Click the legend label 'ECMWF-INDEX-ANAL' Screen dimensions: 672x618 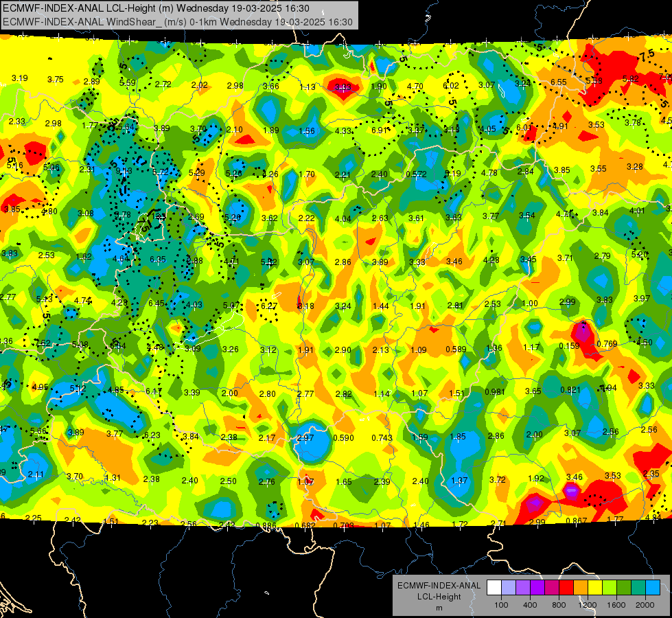click(439, 586)
